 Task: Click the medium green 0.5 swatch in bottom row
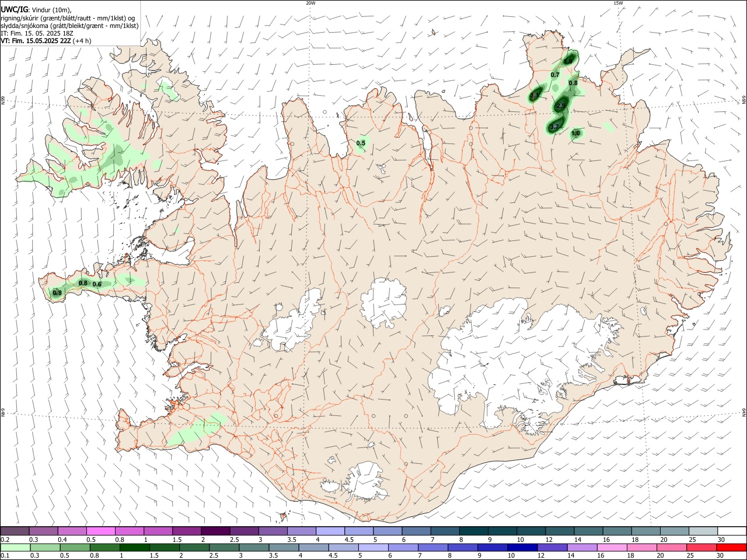tap(75, 547)
